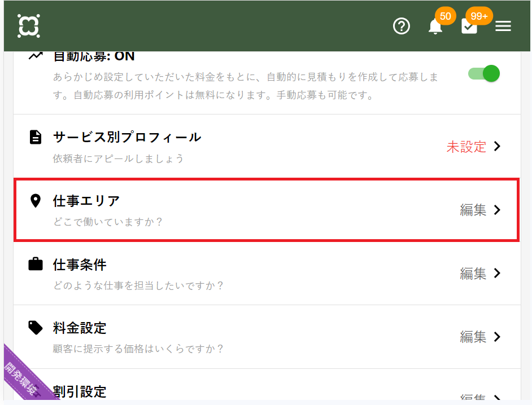Open the hamburger menu
Viewport: 532px width, 405px height.
click(503, 26)
